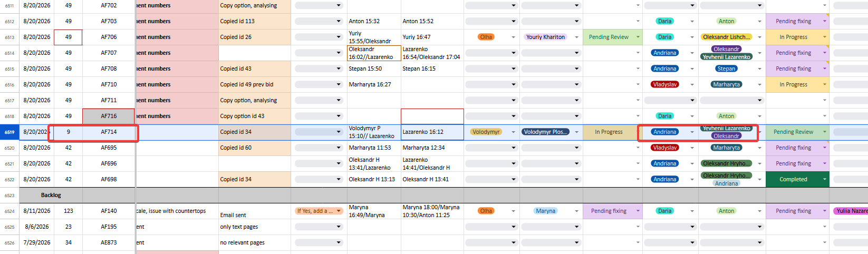Select cell 'Marharyta 11:53'

[374, 148]
